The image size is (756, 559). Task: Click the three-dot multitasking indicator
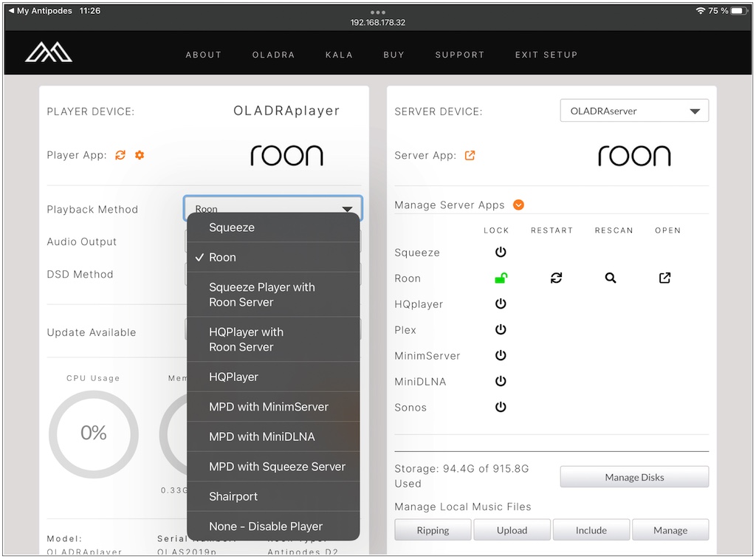click(377, 12)
